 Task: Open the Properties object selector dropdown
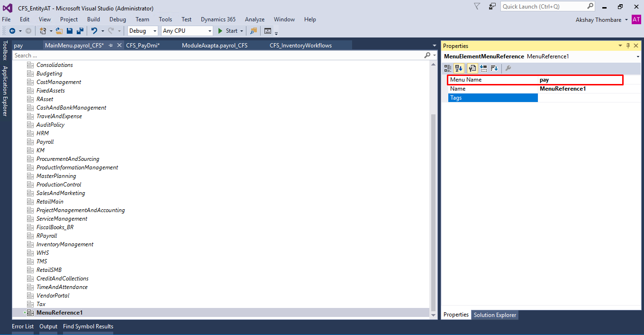coord(638,56)
